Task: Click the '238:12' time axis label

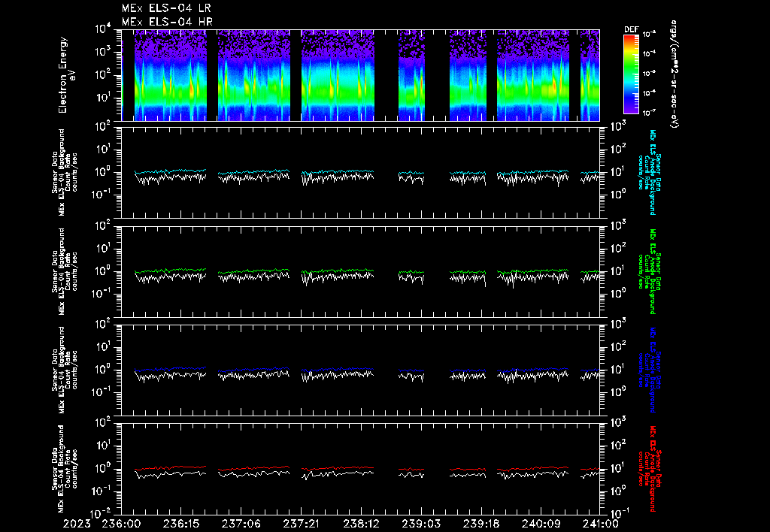Action: (x=360, y=524)
